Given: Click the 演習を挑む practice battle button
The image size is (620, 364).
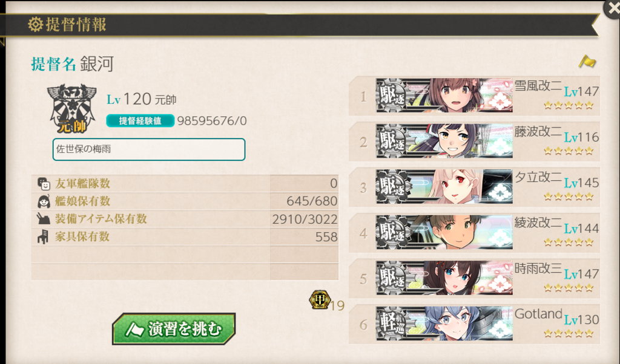Looking at the screenshot, I should tap(174, 328).
